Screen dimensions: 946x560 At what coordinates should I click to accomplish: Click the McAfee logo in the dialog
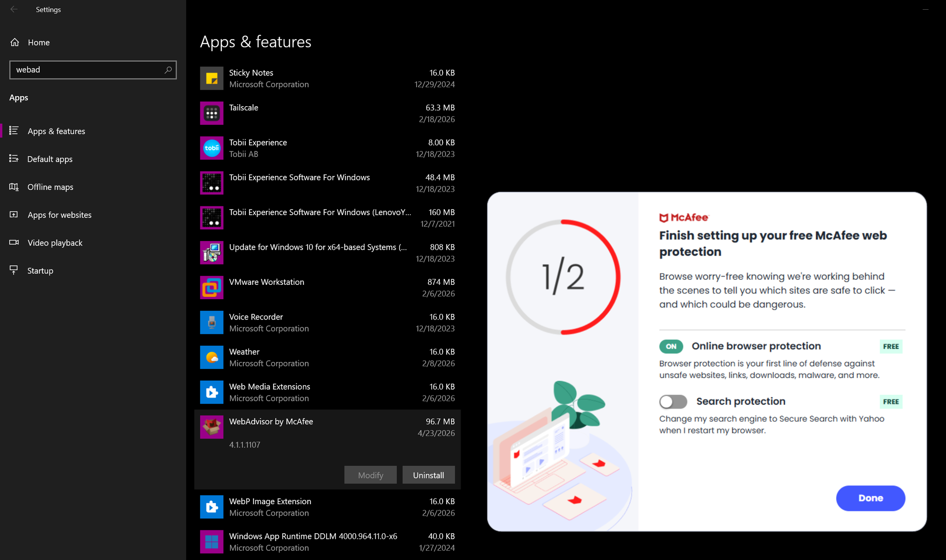685,217
